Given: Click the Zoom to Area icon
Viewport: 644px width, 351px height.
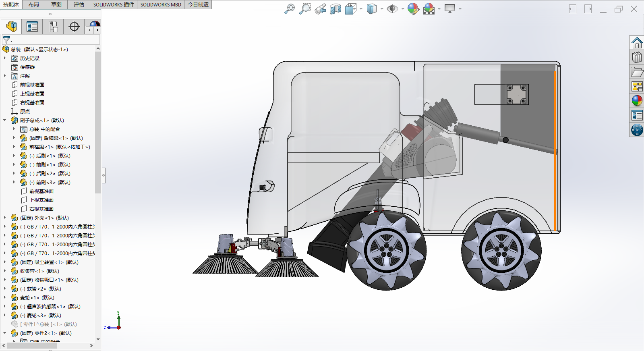Looking at the screenshot, I should (305, 9).
